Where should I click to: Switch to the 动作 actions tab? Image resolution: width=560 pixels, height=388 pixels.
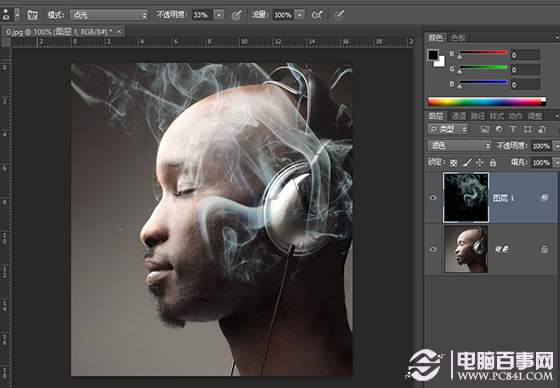(x=515, y=116)
